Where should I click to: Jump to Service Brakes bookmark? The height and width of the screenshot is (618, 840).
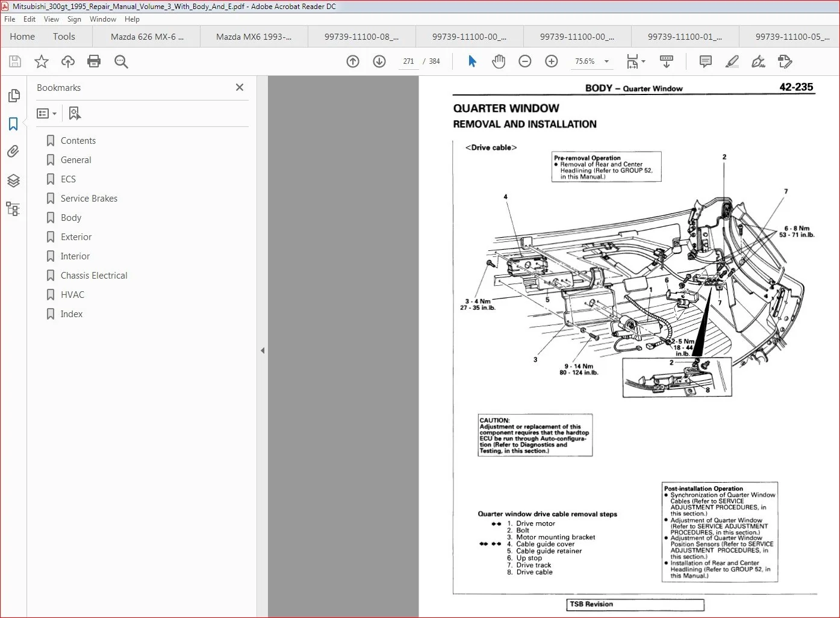(x=89, y=199)
